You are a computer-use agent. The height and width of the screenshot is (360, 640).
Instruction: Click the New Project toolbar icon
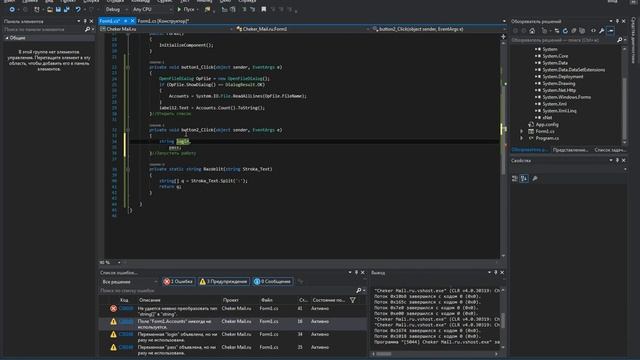coord(37,9)
